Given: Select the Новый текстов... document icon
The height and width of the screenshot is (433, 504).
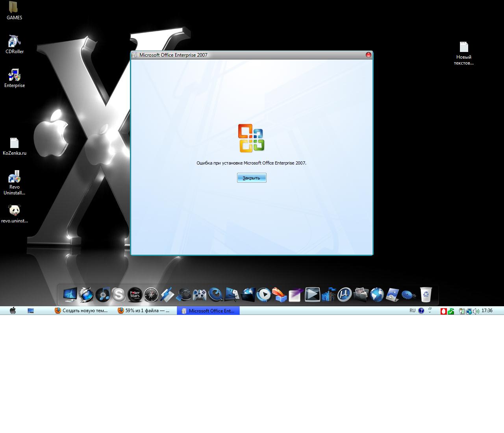Looking at the screenshot, I should [464, 54].
